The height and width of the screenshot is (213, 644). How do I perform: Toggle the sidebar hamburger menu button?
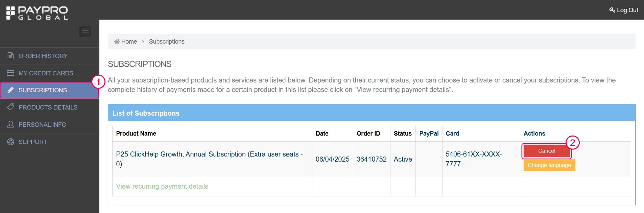point(85,31)
